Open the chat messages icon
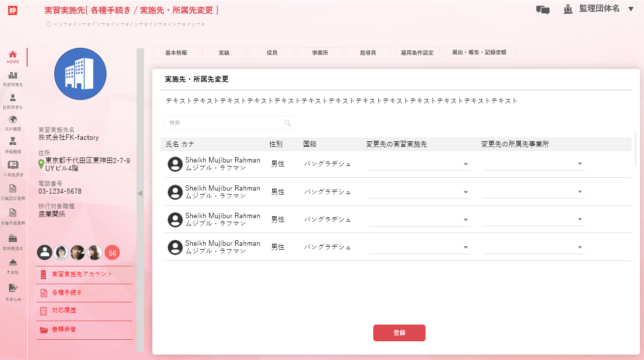This screenshot has height=360, width=644. pyautogui.click(x=542, y=10)
